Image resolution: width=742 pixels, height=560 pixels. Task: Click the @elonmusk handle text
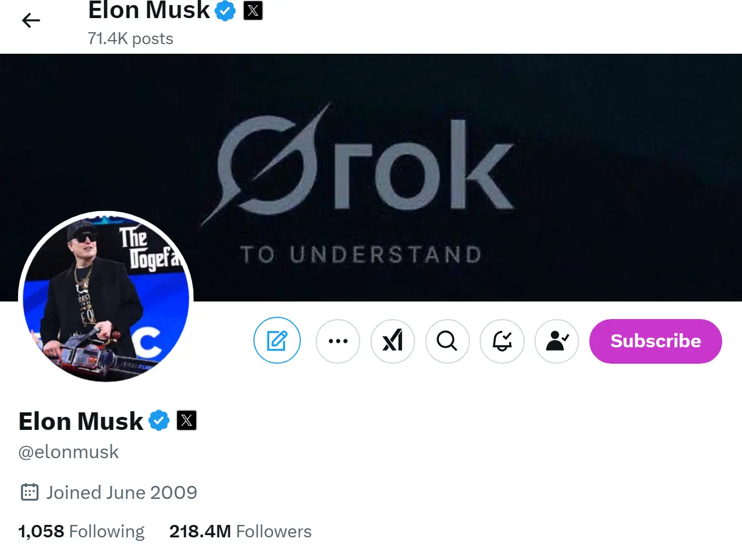(x=68, y=453)
